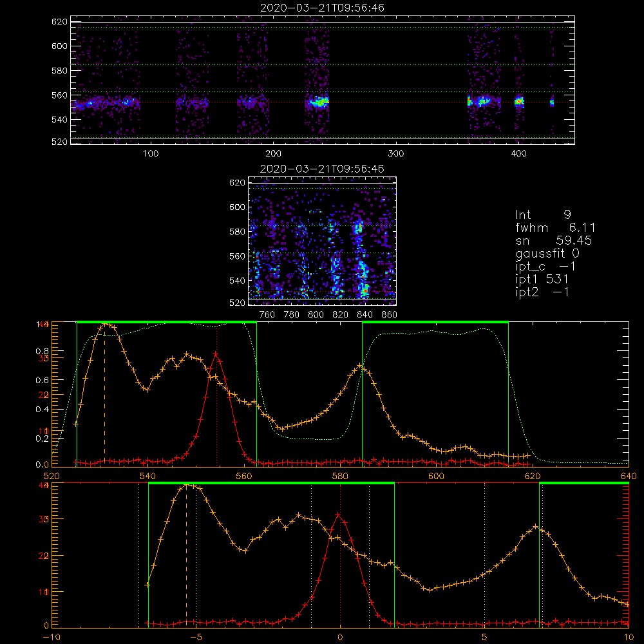Click the bright emission blob near 240 in top spectrogram
Viewport: 644px width, 644px height.
tap(319, 102)
